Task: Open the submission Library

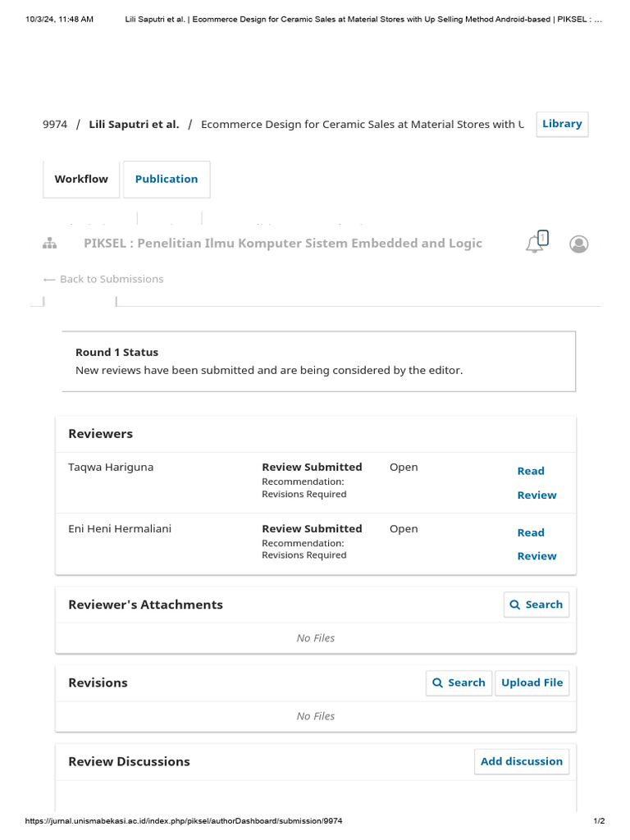Action: [x=562, y=124]
